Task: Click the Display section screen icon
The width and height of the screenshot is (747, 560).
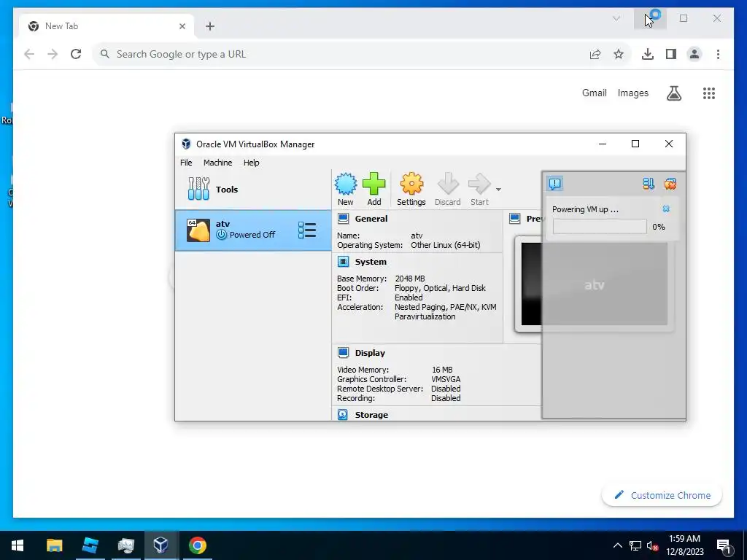Action: tap(343, 352)
